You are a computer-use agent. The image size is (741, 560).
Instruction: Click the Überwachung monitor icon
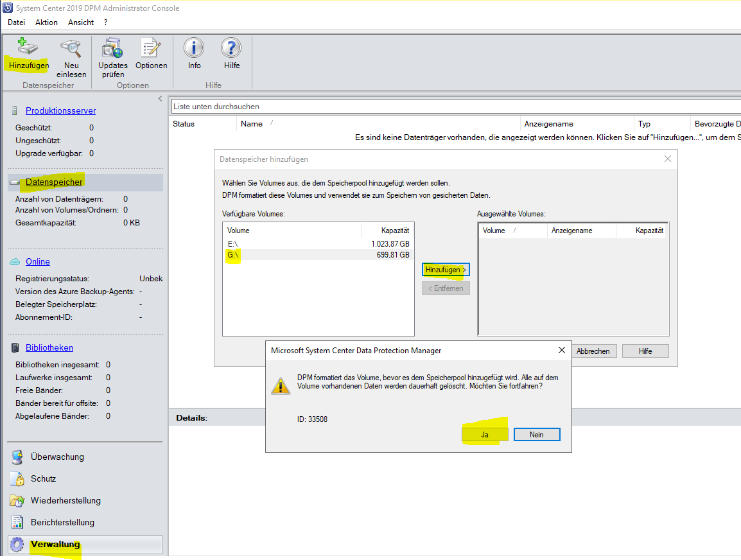[17, 457]
